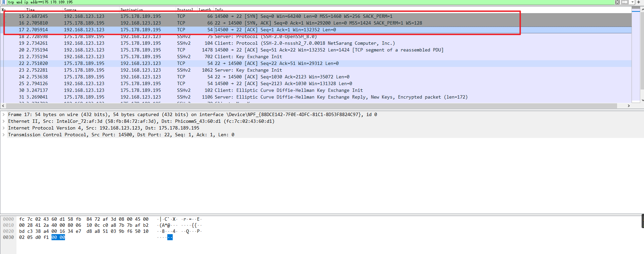
Task: Click into the display filter text field
Action: pos(310,2)
